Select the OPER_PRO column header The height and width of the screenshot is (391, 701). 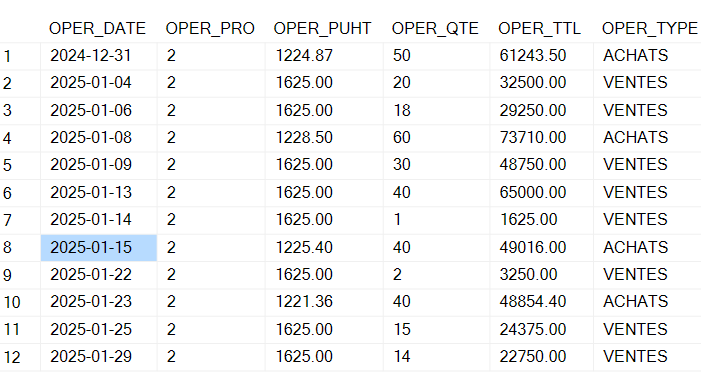[211, 29]
